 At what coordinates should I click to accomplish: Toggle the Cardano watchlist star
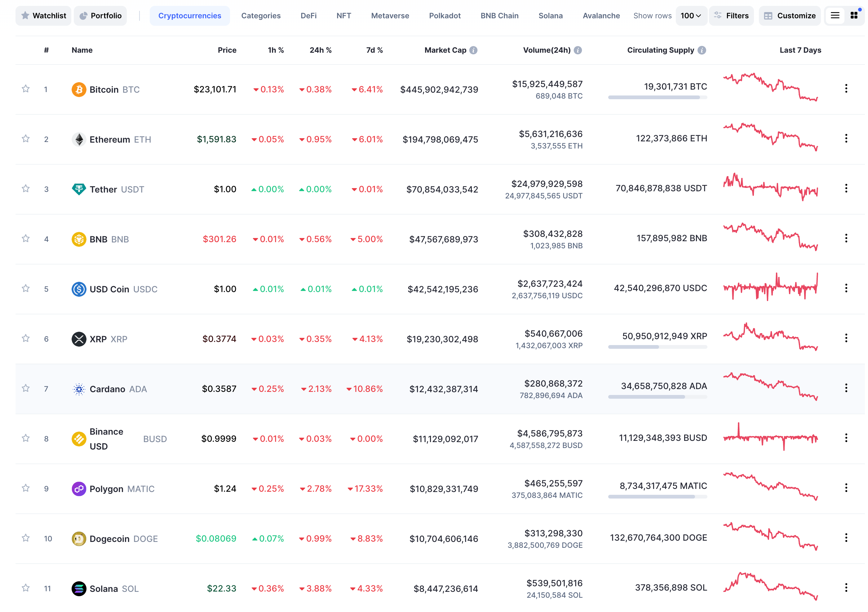point(26,388)
